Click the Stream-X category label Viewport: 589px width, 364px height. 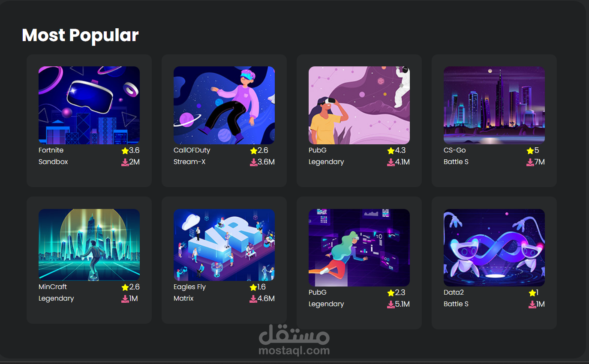point(189,162)
